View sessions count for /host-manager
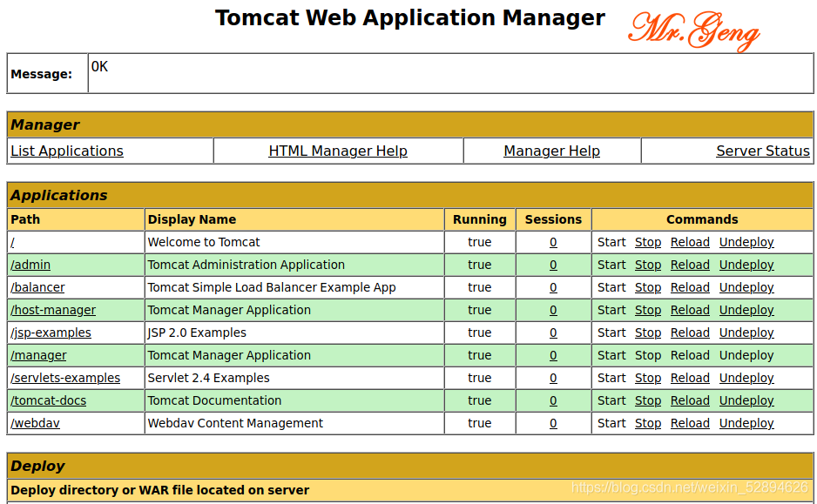 click(x=553, y=310)
